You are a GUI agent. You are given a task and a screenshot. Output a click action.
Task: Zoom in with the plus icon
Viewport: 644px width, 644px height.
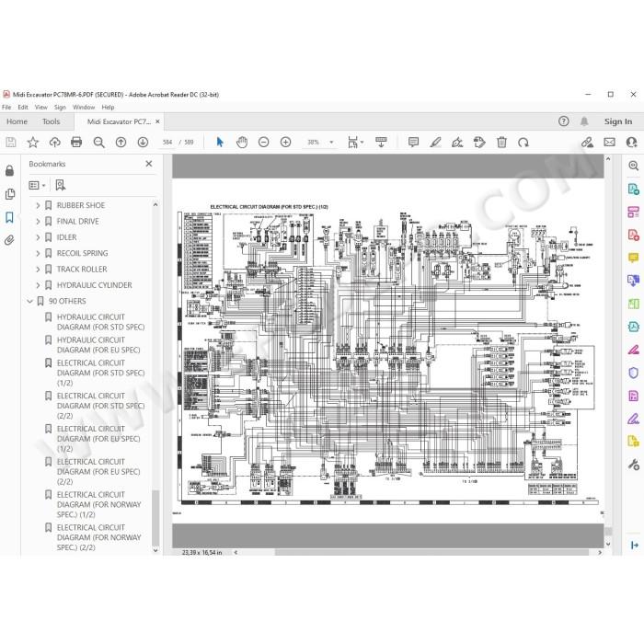(285, 142)
